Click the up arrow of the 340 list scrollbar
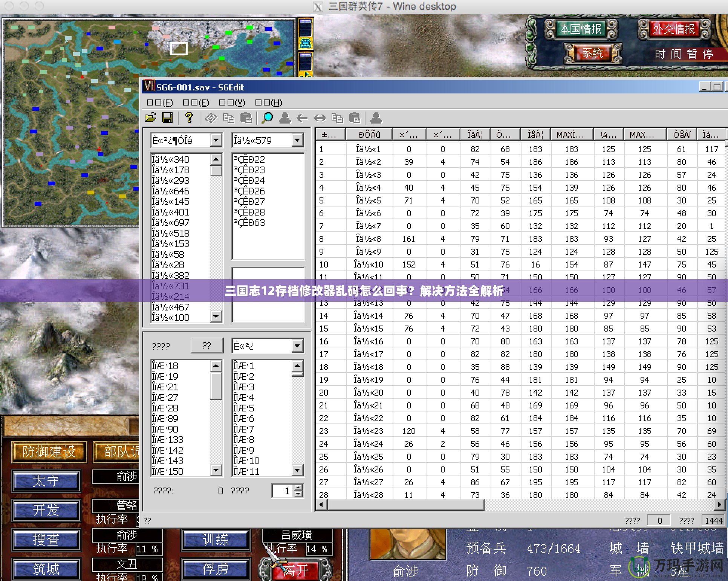Image resolution: width=728 pixels, height=581 pixels. [x=216, y=159]
